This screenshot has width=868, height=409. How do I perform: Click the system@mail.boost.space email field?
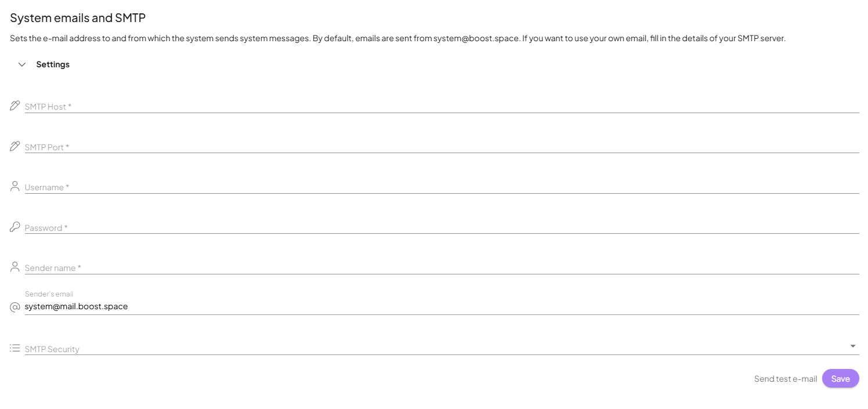click(441, 306)
